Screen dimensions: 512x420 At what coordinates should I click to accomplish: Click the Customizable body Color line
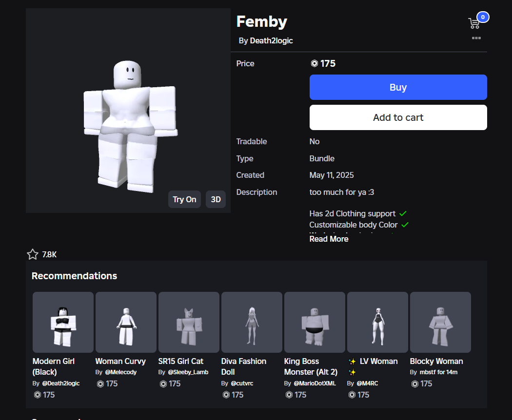coord(359,225)
